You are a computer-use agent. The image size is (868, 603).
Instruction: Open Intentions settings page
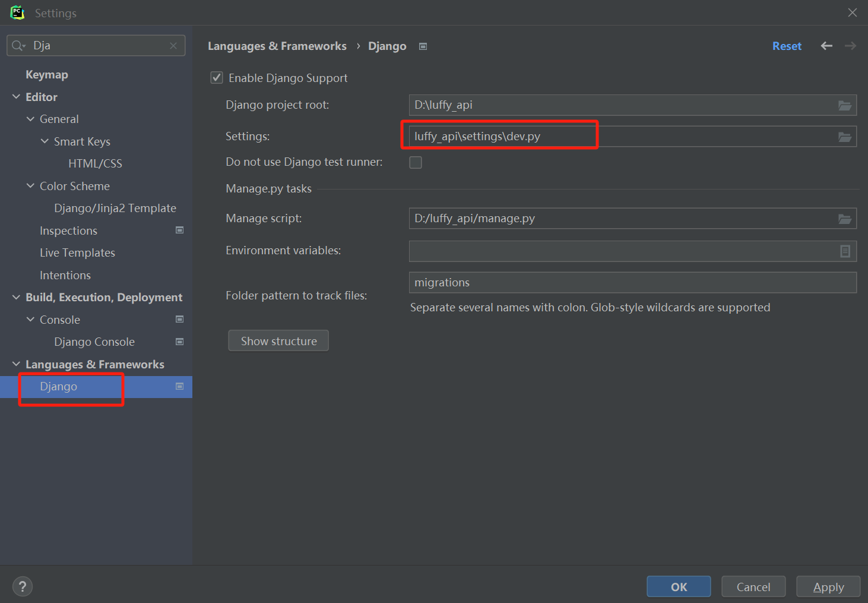click(x=65, y=275)
